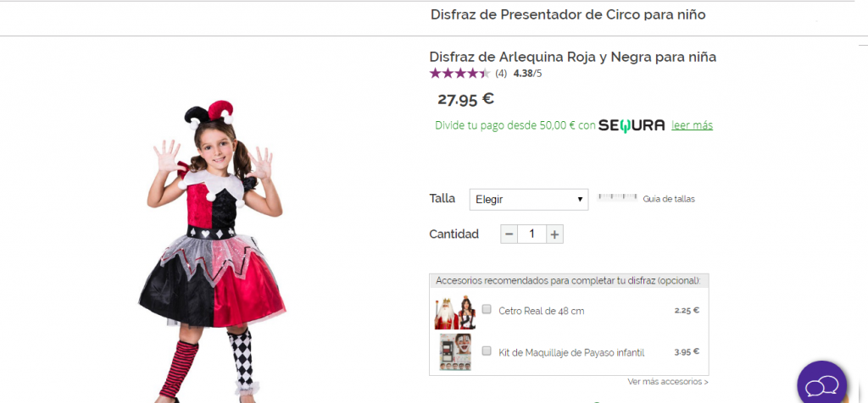Click the purple star rating
This screenshot has width=868, height=403.
pyautogui.click(x=459, y=74)
